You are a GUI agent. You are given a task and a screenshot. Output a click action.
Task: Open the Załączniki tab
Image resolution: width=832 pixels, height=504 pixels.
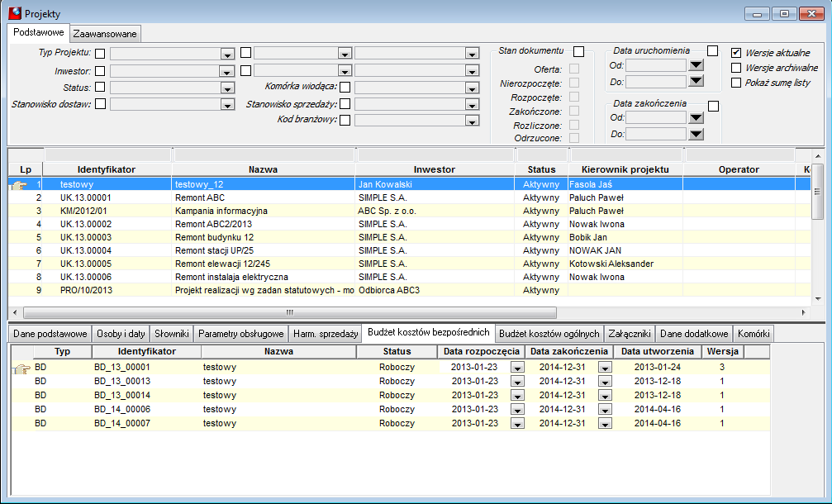click(x=630, y=334)
